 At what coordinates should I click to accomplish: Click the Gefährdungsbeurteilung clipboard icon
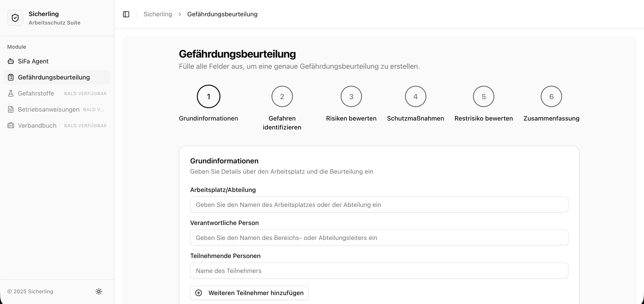coord(11,77)
